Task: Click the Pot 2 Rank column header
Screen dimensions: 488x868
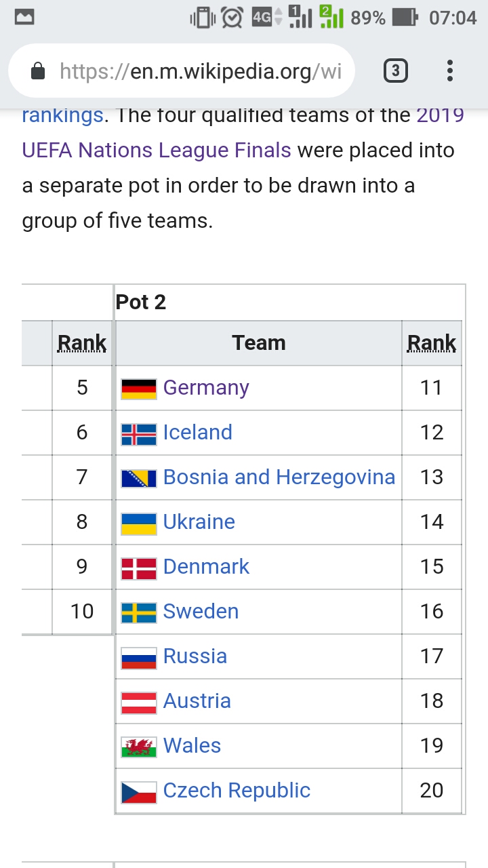Action: (432, 343)
